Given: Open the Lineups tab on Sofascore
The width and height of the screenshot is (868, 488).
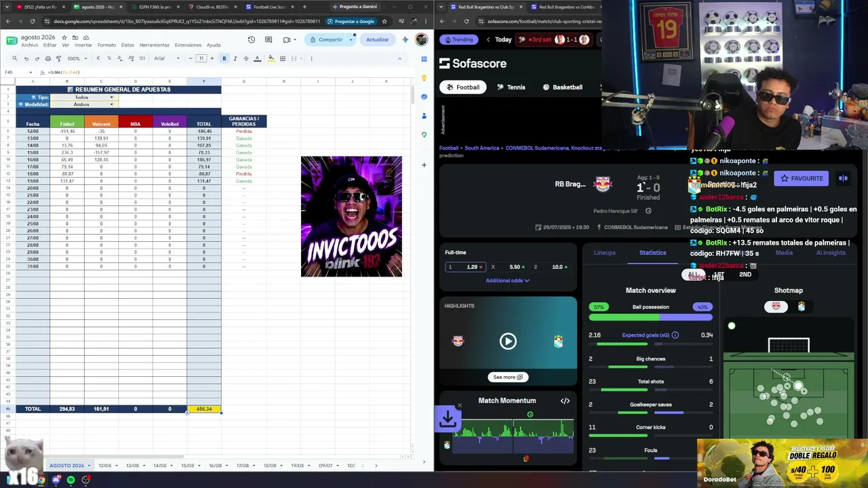Looking at the screenshot, I should click(605, 253).
